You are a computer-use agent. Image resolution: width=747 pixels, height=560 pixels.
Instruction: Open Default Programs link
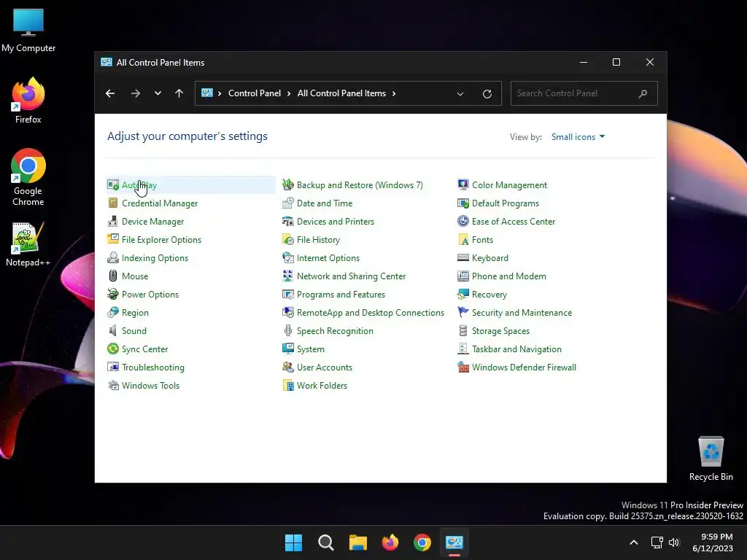click(x=506, y=203)
